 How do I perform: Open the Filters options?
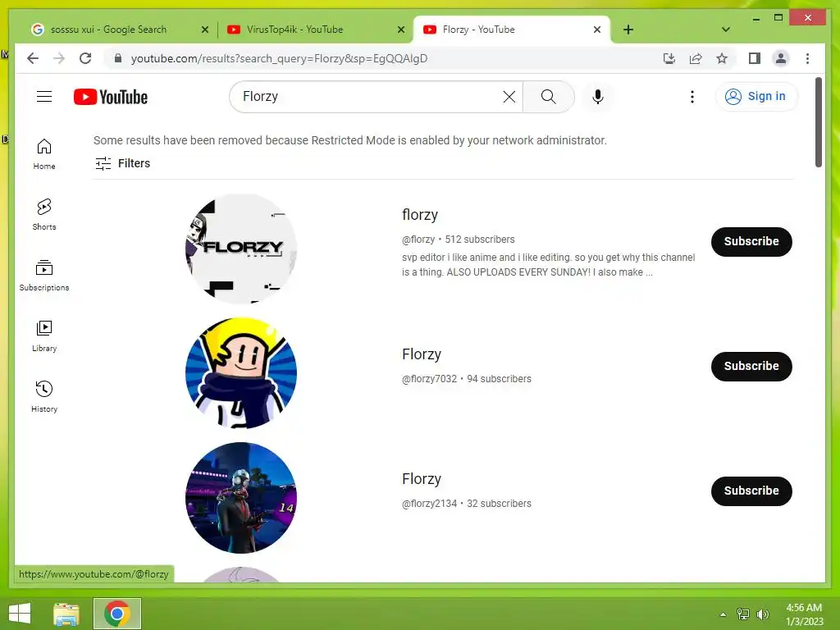coord(122,163)
